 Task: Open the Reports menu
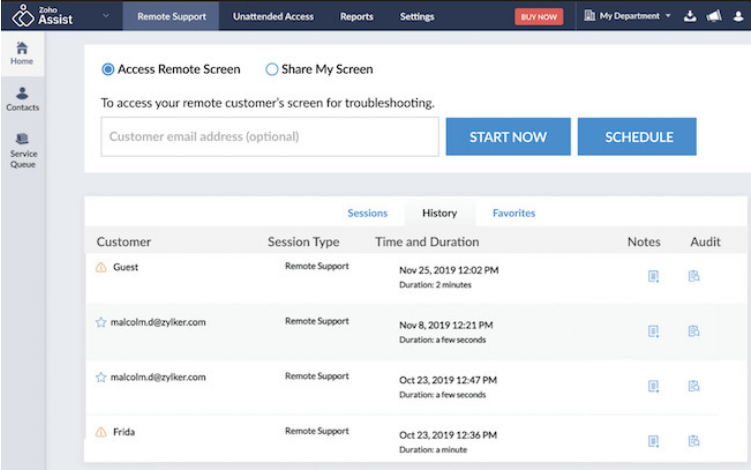356,17
